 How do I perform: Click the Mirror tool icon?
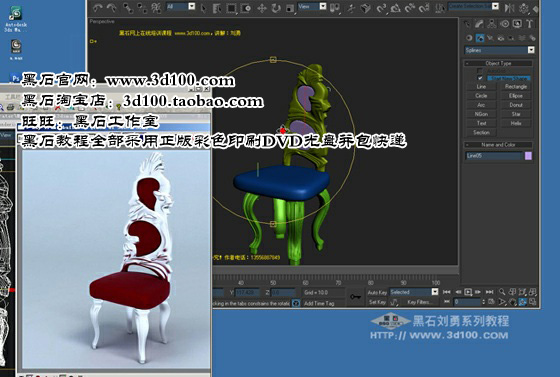pos(510,8)
